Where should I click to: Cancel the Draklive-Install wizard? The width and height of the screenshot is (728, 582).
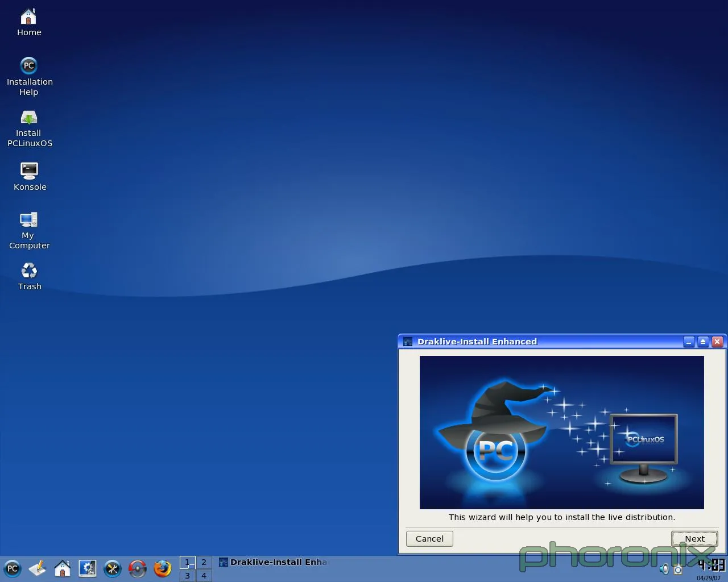pos(429,539)
